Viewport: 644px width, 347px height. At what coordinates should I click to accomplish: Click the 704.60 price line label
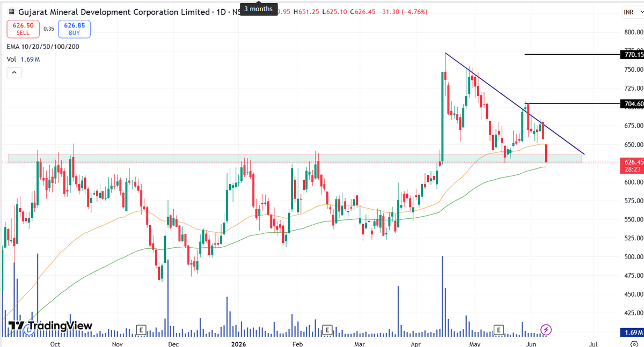[x=632, y=104]
